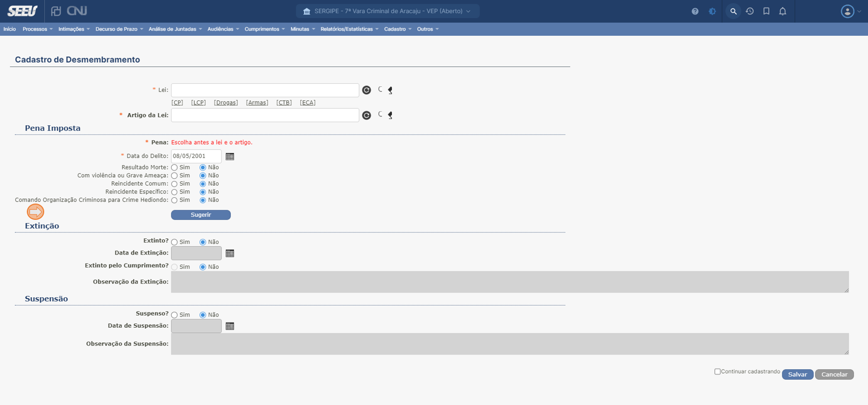Click the orange arrow icon
Viewport: 868px width, 405px height.
pyautogui.click(x=35, y=212)
